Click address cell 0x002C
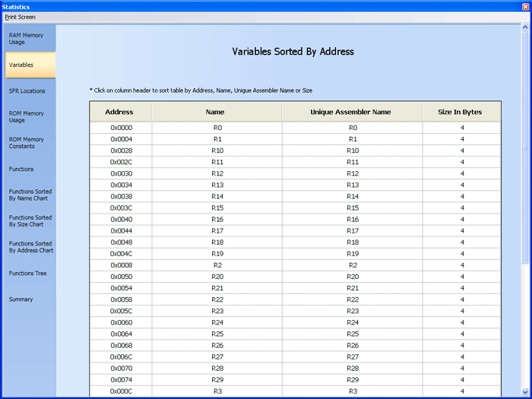 coord(121,162)
